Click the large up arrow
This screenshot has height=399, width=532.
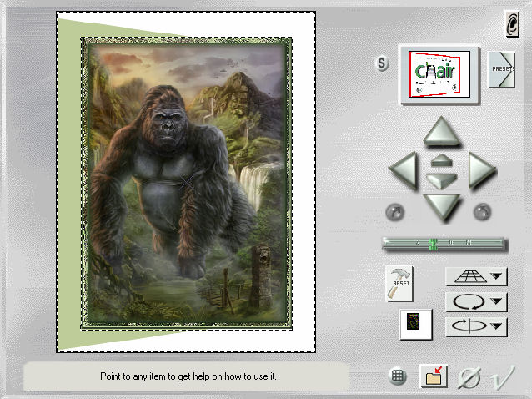point(441,131)
